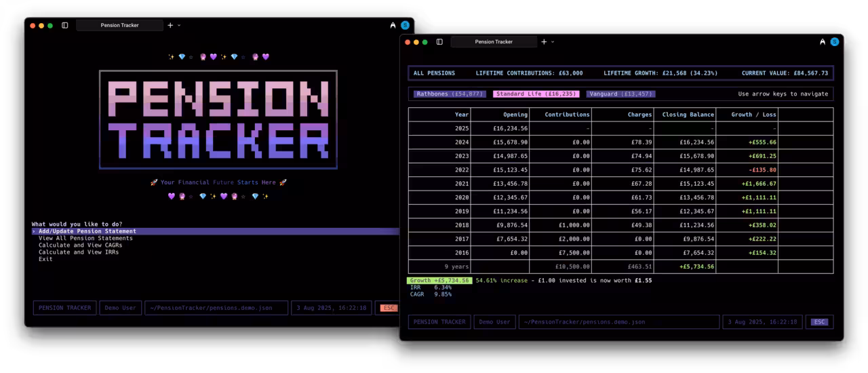Click the ALL PENSIONS summary label
868x373 pixels.
coord(434,73)
